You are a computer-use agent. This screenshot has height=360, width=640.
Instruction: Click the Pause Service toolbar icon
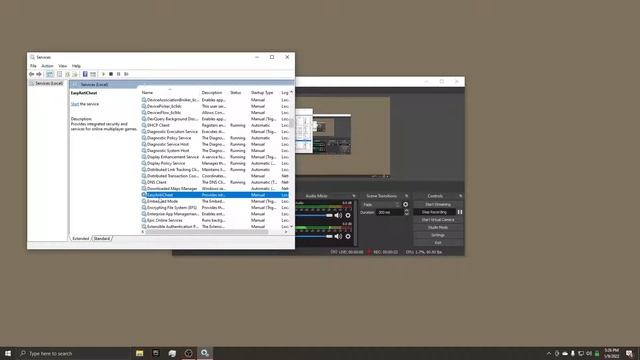click(119, 74)
